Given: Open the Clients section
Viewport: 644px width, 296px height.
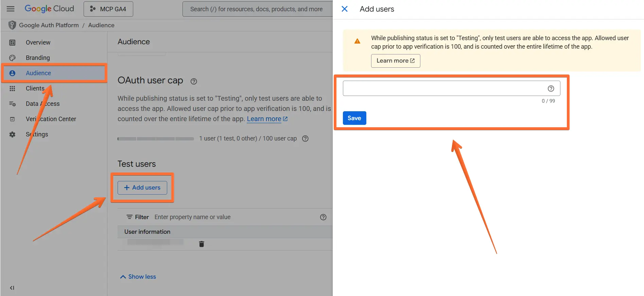Looking at the screenshot, I should 35,88.
